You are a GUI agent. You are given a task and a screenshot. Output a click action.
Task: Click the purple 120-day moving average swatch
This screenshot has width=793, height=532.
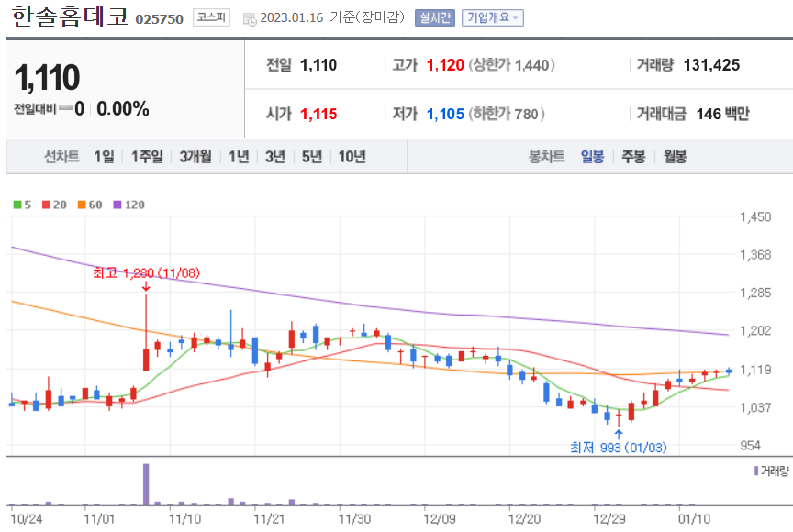click(x=117, y=205)
